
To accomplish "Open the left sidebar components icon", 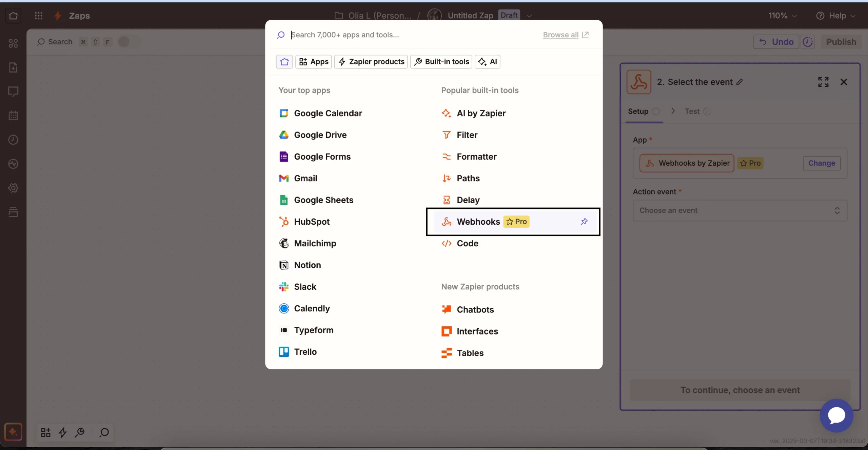I will point(13,43).
